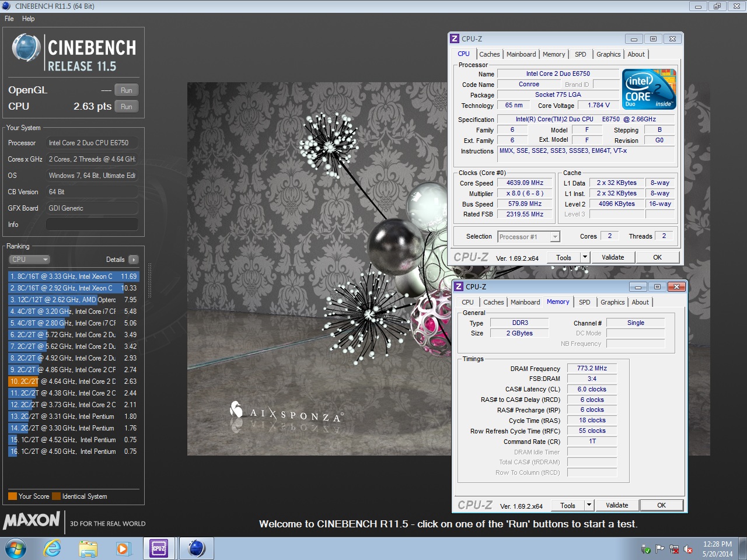747x560 pixels.
Task: Click OK in upper CPU-Z window
Action: [x=658, y=258]
